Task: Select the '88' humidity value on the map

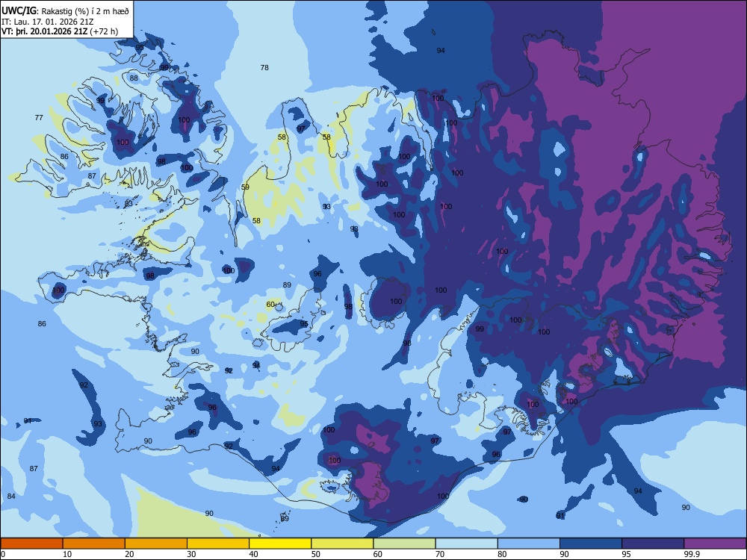Action: (134, 78)
